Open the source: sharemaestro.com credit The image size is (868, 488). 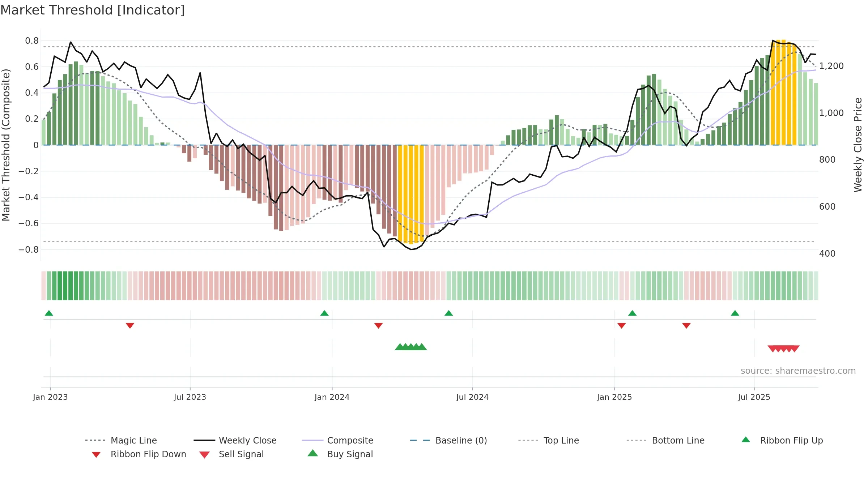[798, 371]
